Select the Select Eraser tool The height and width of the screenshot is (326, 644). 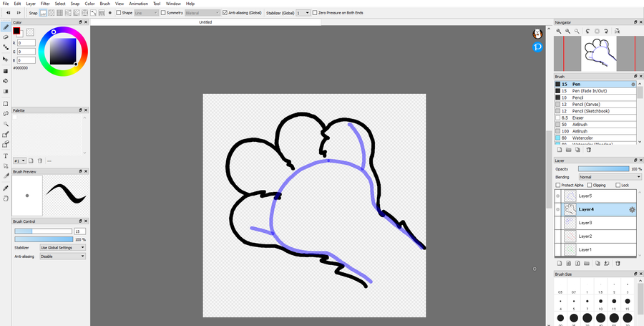(6, 144)
